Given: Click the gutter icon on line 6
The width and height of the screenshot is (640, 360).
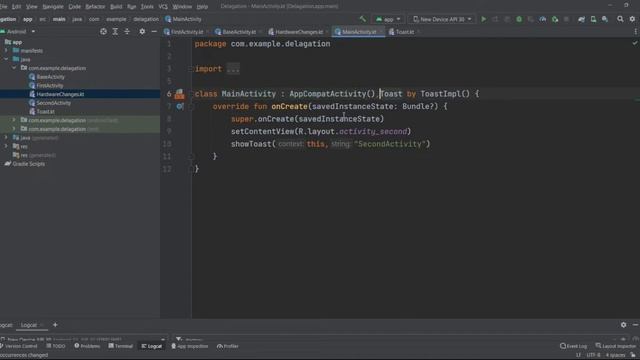Looking at the screenshot, I should point(180,94).
